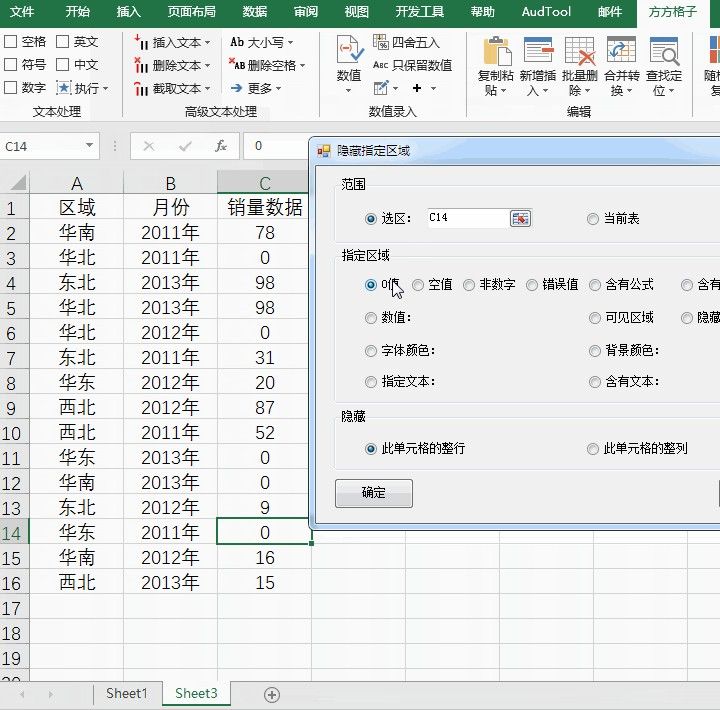Click the 数值 ribbon icon

click(349, 50)
